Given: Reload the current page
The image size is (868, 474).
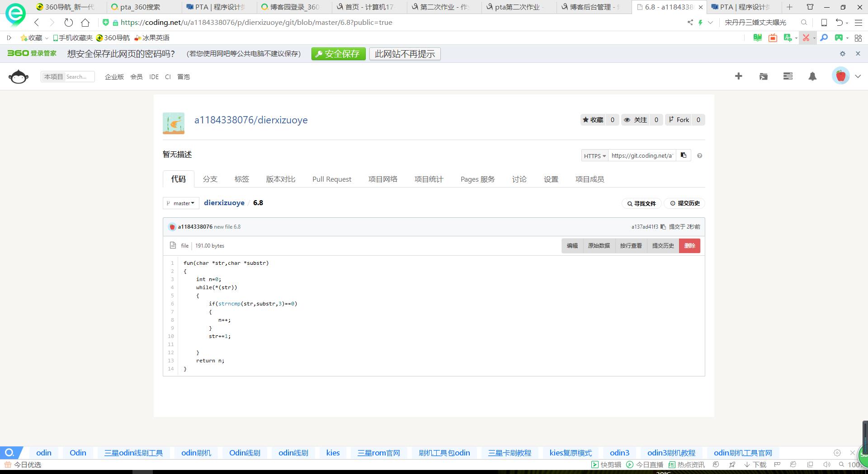Looking at the screenshot, I should pyautogui.click(x=68, y=23).
